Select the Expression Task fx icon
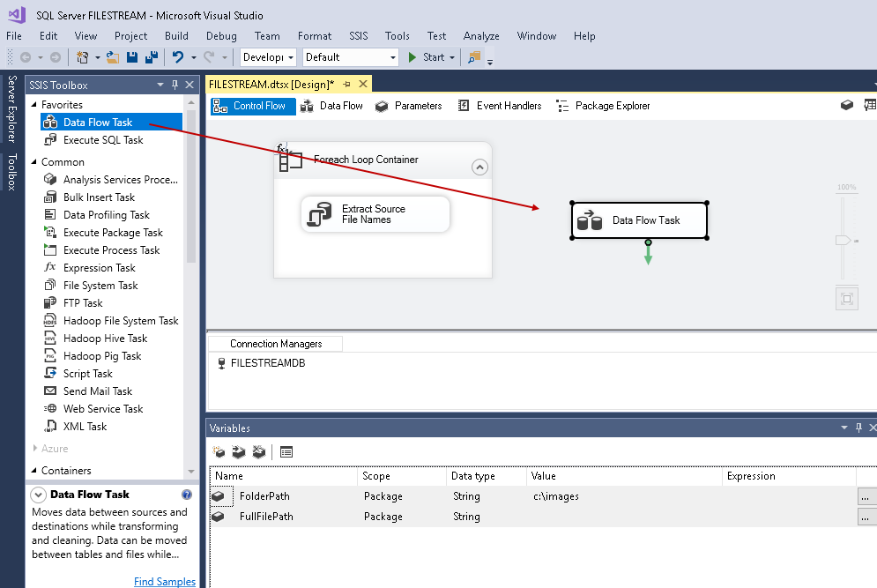The width and height of the screenshot is (877, 588). point(50,267)
